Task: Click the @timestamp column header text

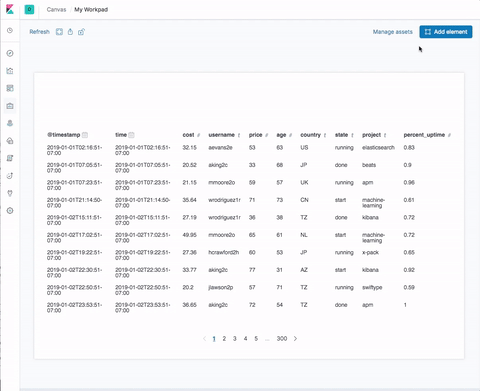Action: pyautogui.click(x=63, y=135)
